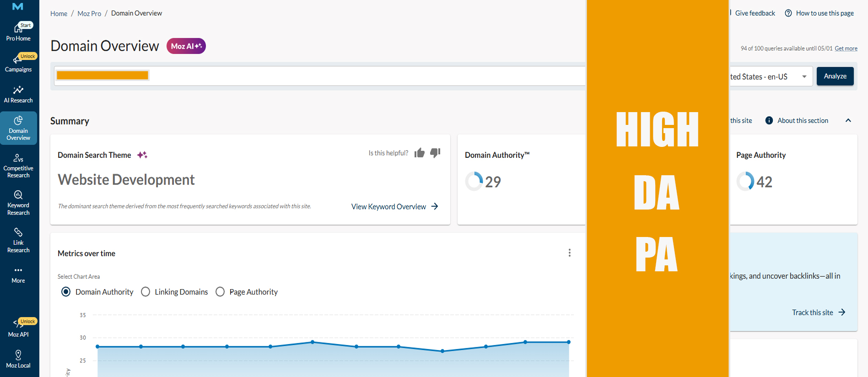Open Moz API sidebar item

tap(18, 328)
